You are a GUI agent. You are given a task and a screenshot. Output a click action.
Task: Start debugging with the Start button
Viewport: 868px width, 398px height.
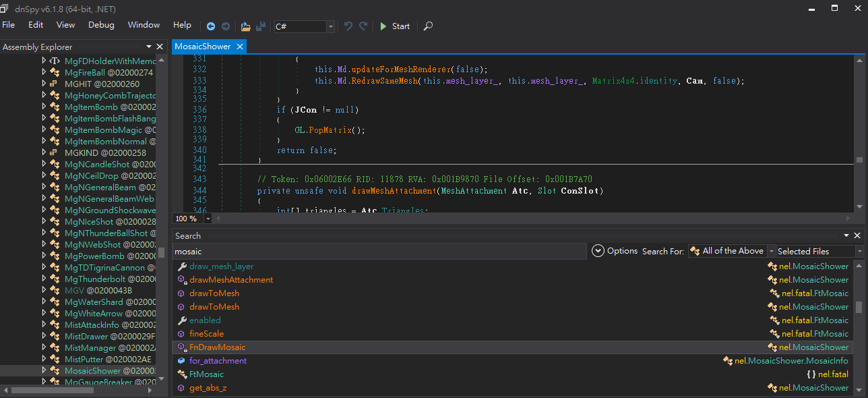click(395, 26)
